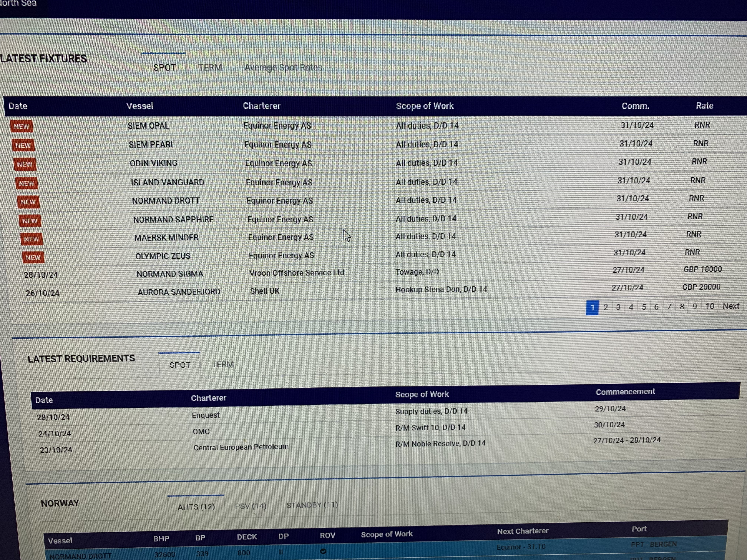
Task: Select vessel OLYMPIC ZEUS
Action: 163,256
